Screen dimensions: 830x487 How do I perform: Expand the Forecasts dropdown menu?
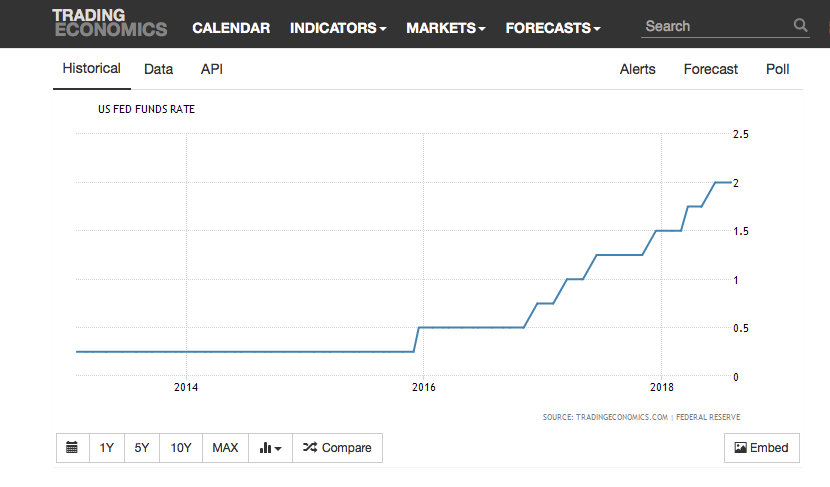pyautogui.click(x=553, y=28)
